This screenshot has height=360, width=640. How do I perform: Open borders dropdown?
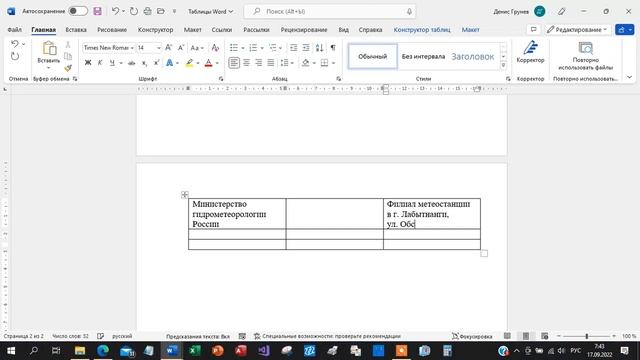click(333, 63)
